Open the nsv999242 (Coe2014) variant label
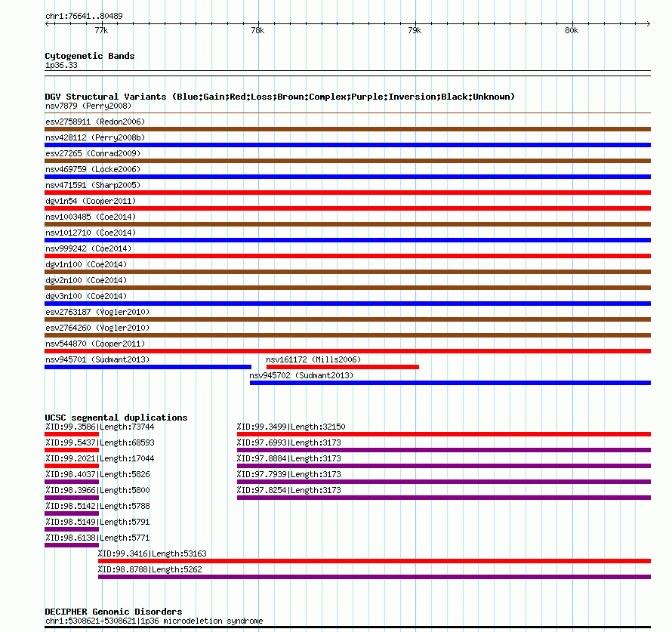 88,248
